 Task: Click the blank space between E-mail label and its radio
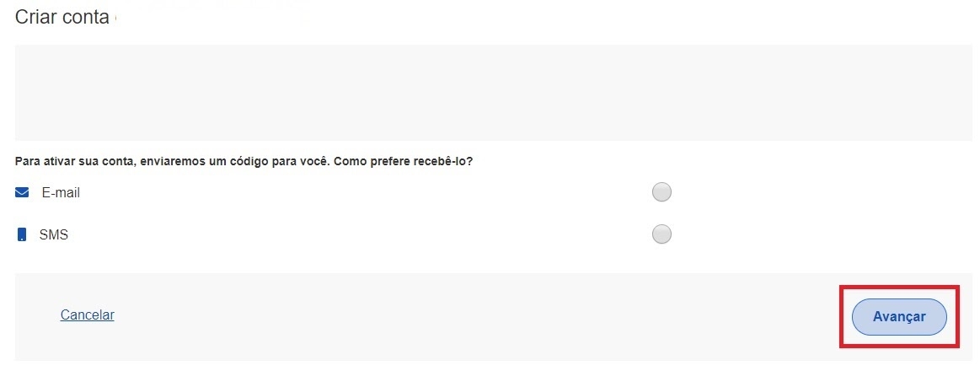(x=362, y=193)
